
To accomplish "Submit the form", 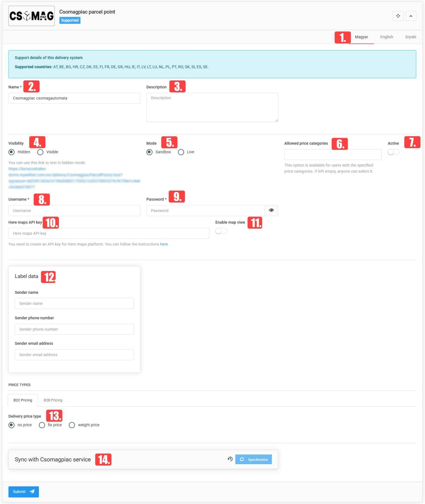I will (24, 492).
